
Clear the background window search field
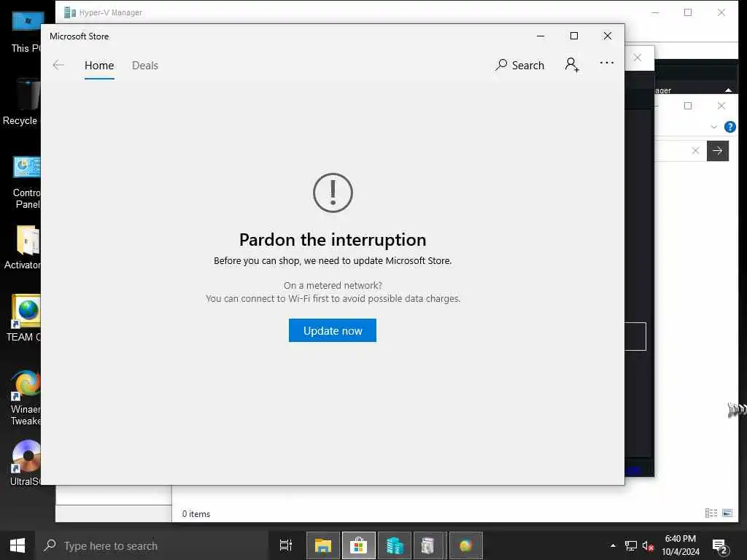[x=695, y=151]
